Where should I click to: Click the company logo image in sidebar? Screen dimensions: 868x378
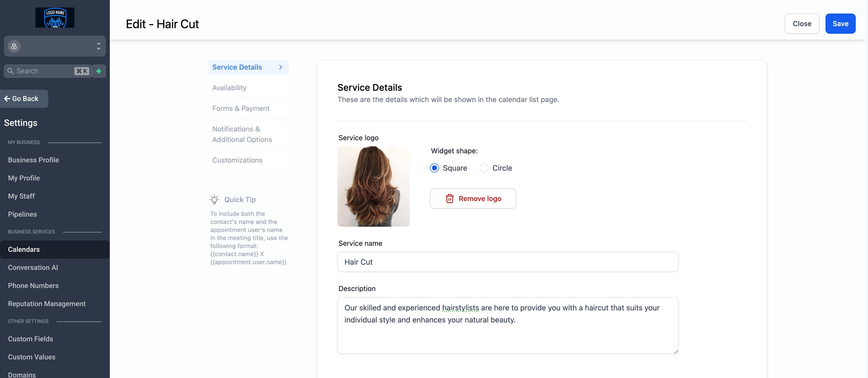pos(55,18)
